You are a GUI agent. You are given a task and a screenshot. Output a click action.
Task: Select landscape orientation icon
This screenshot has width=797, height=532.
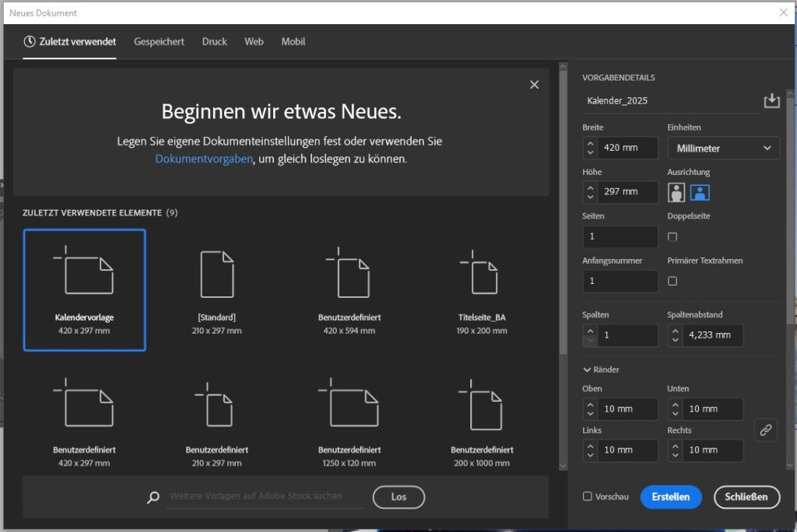tap(700, 192)
